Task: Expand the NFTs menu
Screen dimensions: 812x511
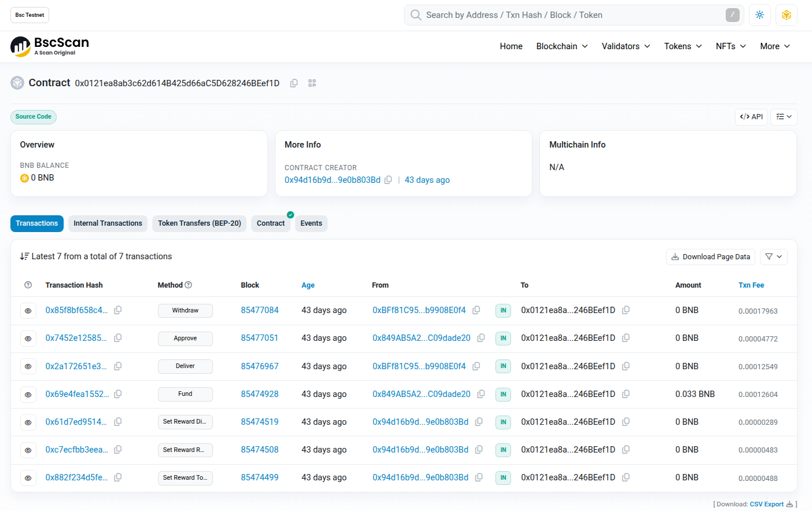Action: coord(731,46)
